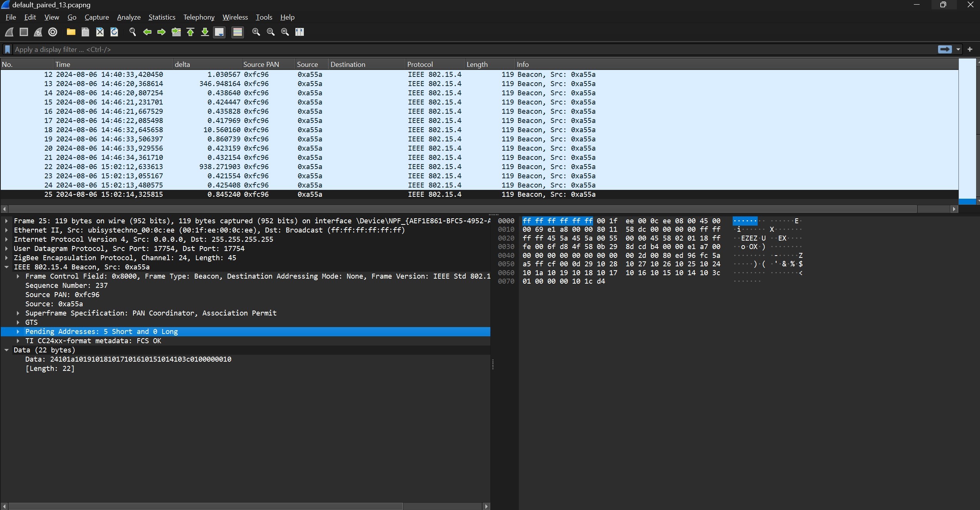Go to specified packet icon
The image size is (980, 510).
(176, 32)
